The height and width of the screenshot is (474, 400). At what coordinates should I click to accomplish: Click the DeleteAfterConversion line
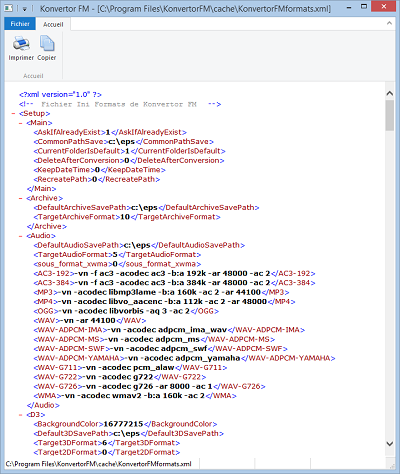(x=129, y=161)
